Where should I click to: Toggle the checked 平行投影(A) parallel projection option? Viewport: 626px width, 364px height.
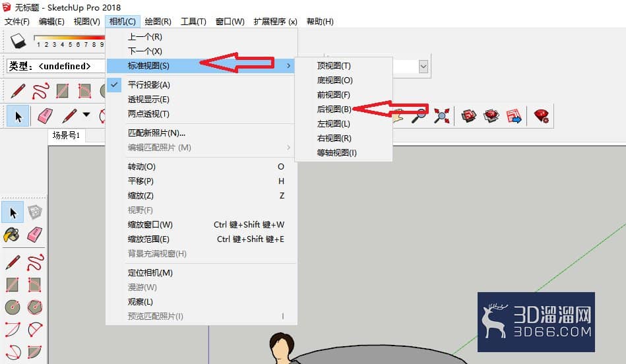click(201, 84)
